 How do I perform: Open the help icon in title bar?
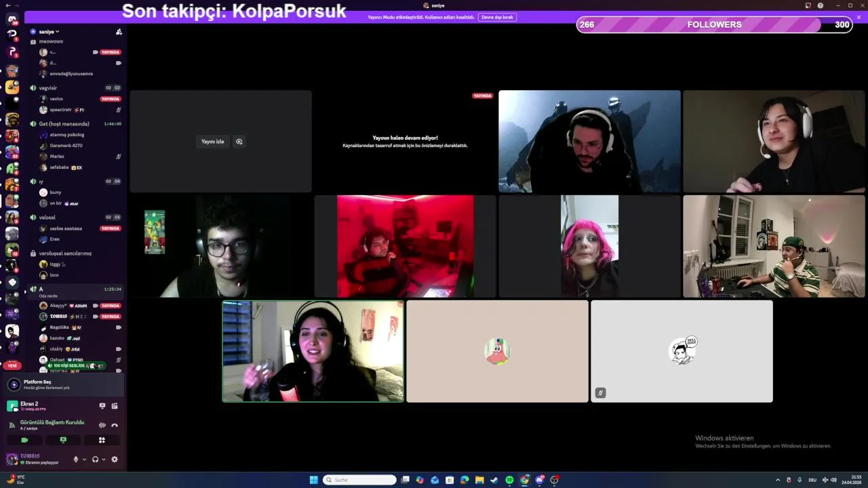pyautogui.click(x=821, y=5)
